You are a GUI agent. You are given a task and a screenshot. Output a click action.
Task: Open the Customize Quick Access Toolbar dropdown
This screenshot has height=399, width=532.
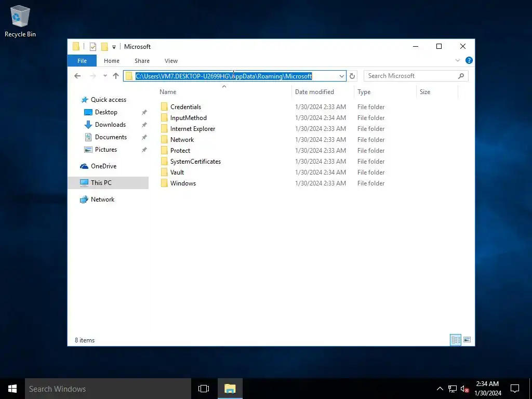(x=114, y=47)
